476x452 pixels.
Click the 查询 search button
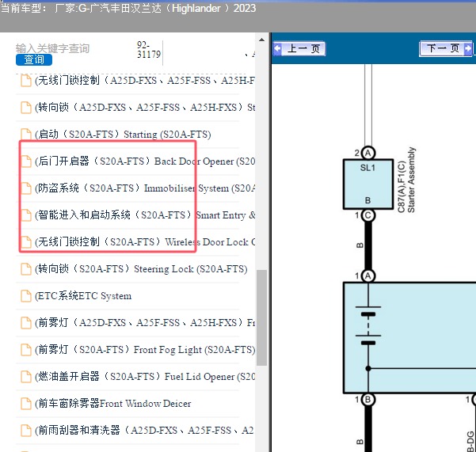pos(34,59)
